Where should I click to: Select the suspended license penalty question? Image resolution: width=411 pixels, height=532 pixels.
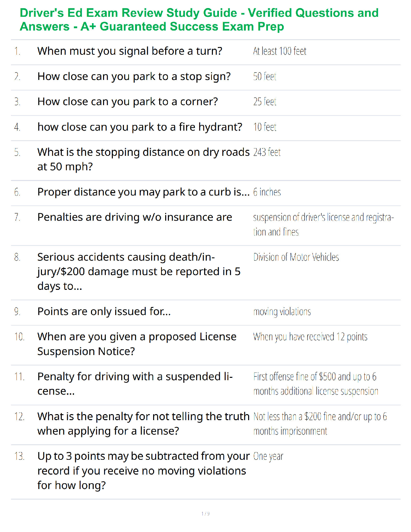coord(135,384)
